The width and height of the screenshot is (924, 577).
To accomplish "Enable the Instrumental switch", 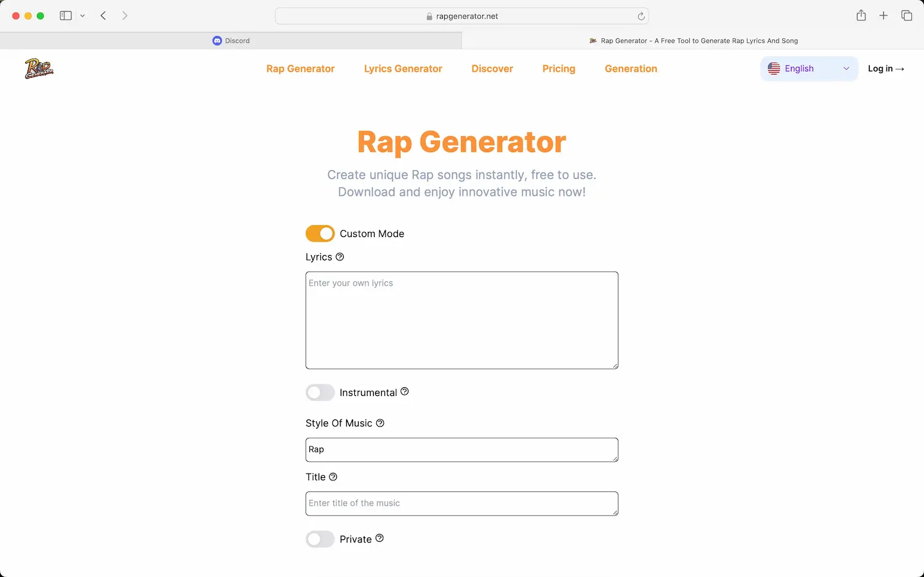I will (x=320, y=392).
